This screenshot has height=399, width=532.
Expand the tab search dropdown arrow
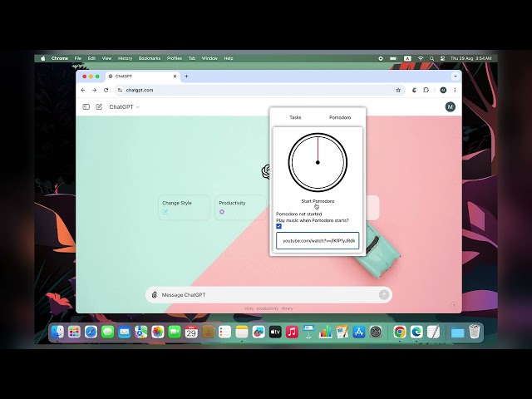456,76
